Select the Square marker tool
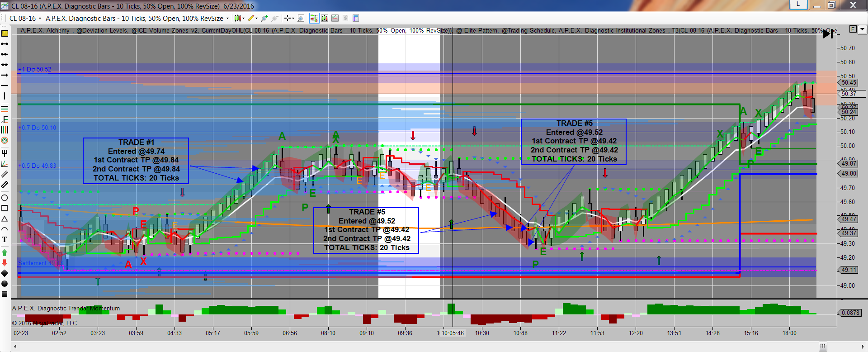 (x=5, y=294)
